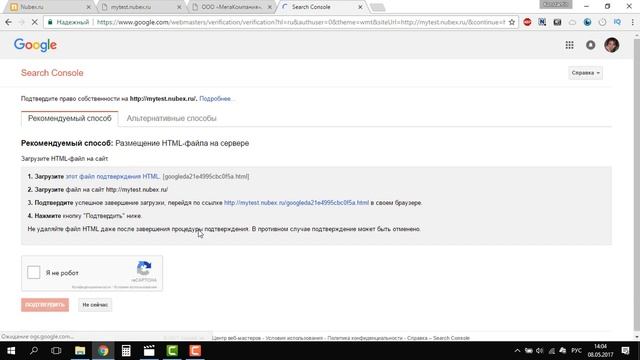Stop loading the page with X button

pyautogui.click(x=35, y=22)
